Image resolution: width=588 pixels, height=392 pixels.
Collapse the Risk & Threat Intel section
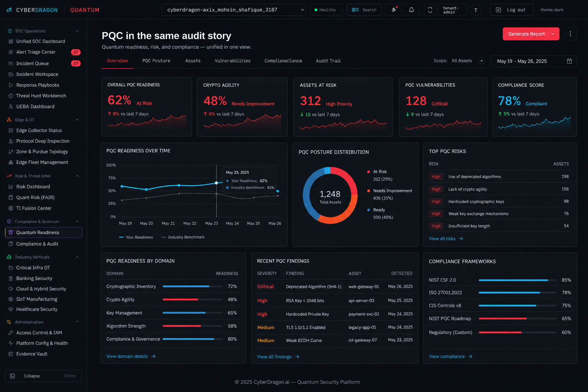(77, 176)
